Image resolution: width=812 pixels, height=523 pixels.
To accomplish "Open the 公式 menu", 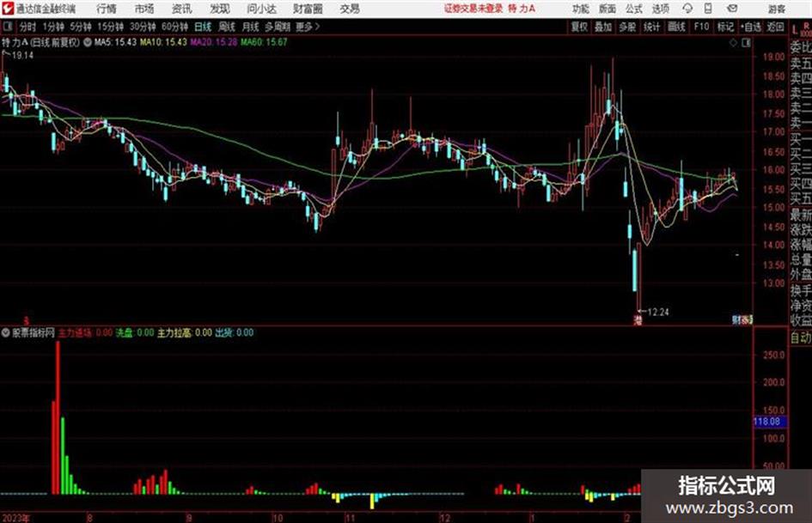I will point(634,9).
